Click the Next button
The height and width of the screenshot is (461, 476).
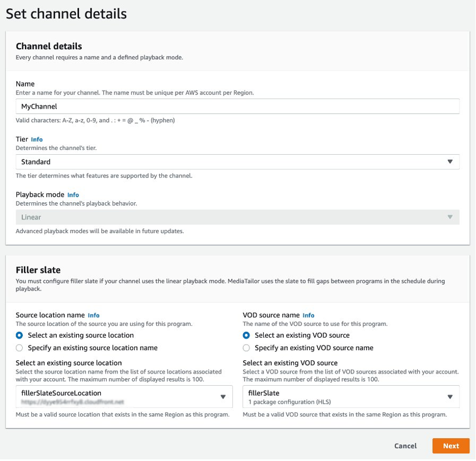click(x=451, y=445)
